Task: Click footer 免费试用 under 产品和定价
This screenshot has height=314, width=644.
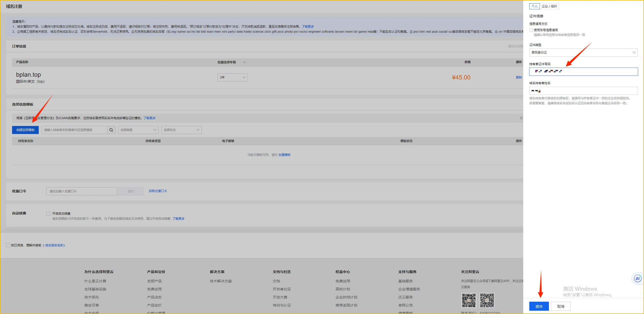Action: click(154, 289)
